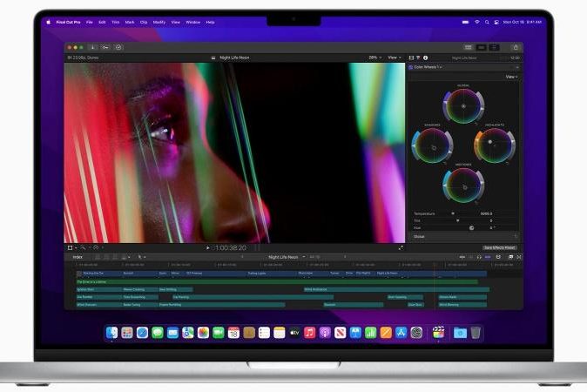This screenshot has height=392, width=587.
Task: Click the Midtones color wheel
Action: 463,186
